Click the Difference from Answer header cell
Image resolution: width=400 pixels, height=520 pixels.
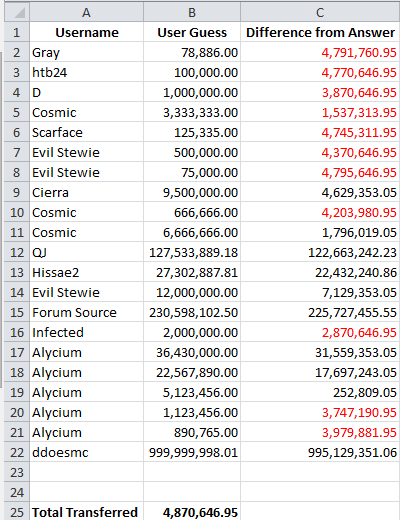[x=320, y=32]
